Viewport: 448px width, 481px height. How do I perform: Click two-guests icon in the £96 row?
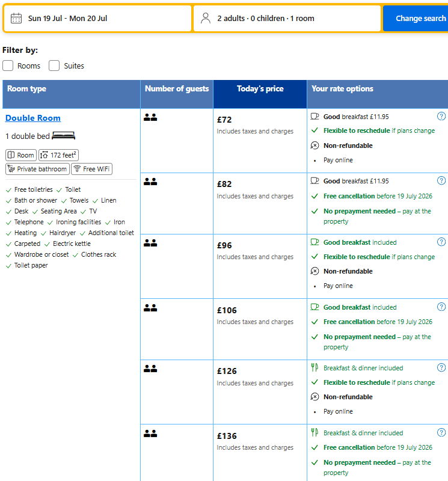[x=150, y=243]
